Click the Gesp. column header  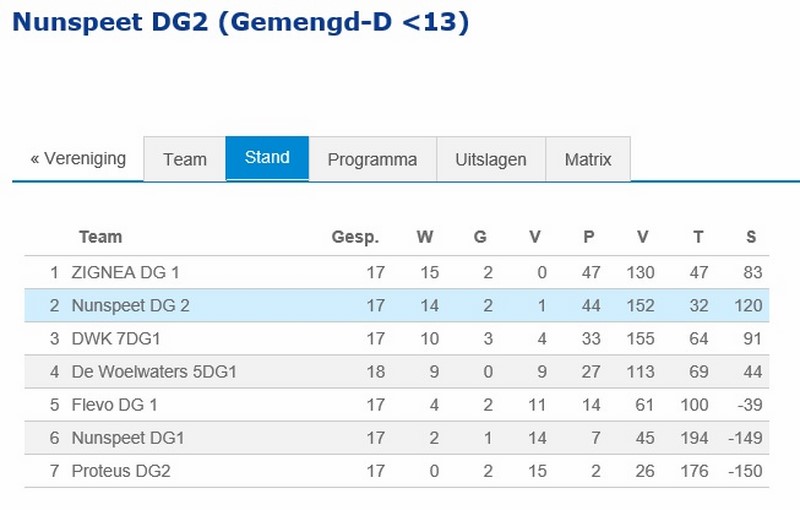(355, 237)
